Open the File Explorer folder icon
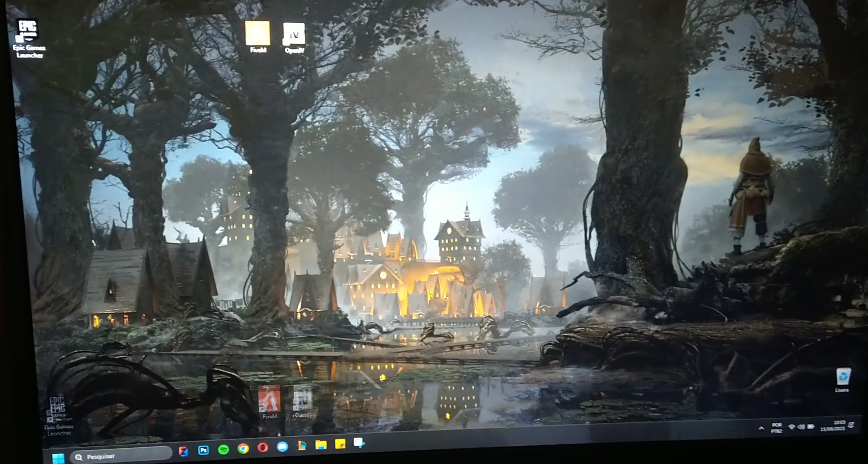This screenshot has width=868, height=464. [321, 445]
